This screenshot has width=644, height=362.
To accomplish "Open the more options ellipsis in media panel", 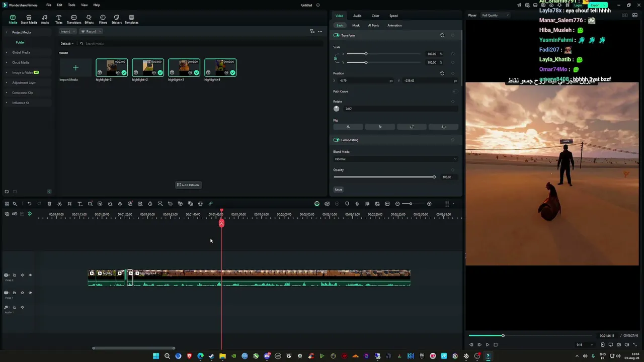I will coord(320,31).
